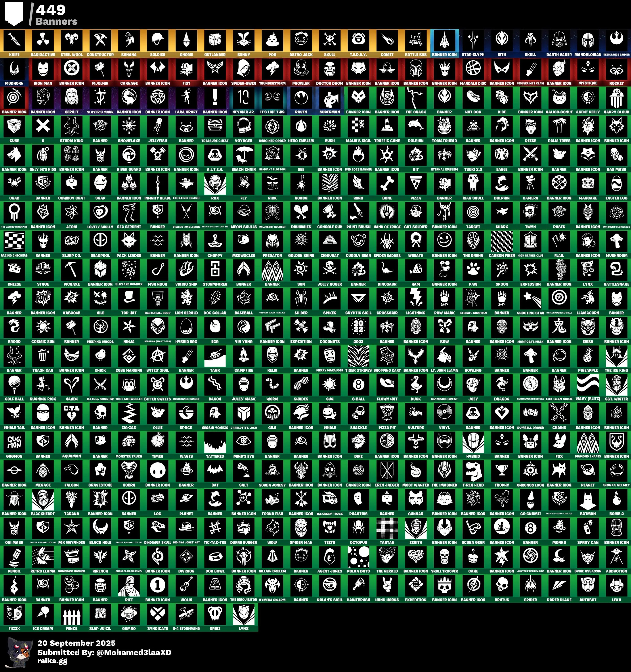Image resolution: width=631 pixels, height=672 pixels.
Task: Choose the Polka Dots banner
Action: 358,557
